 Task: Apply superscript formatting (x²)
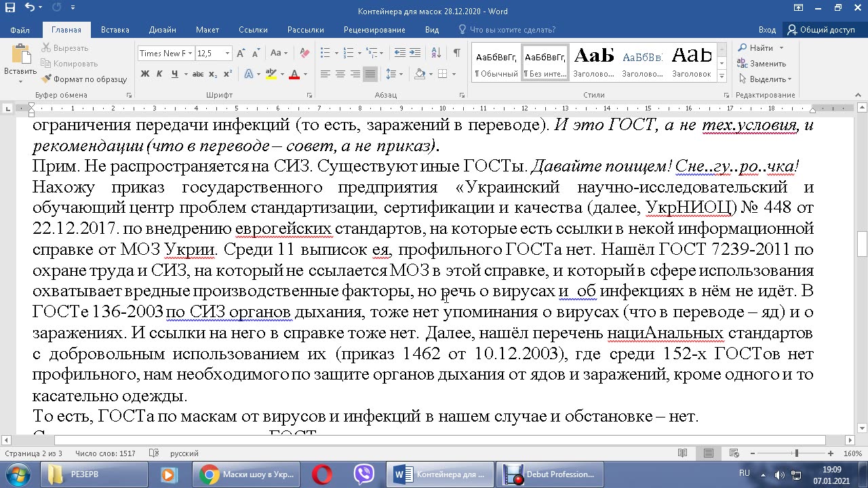(227, 74)
